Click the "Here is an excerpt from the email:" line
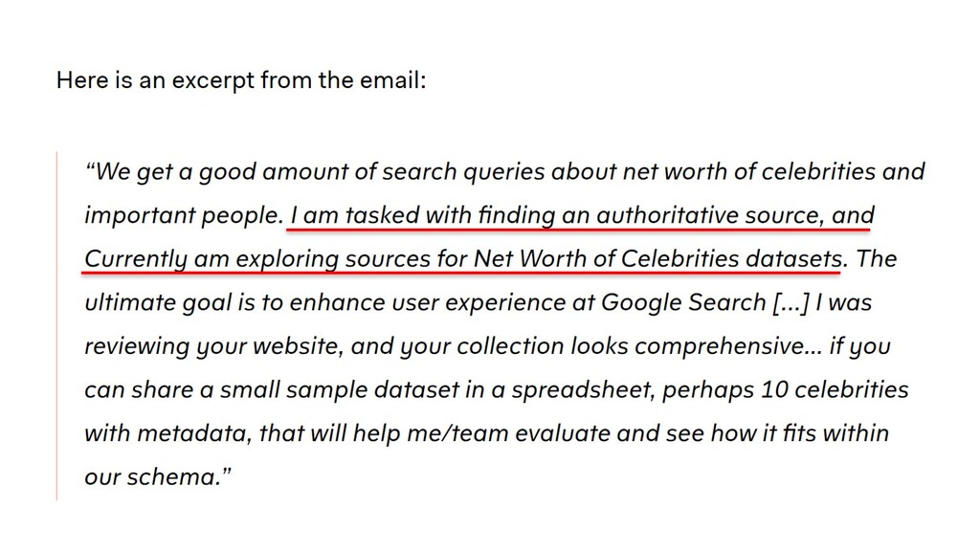980x551 pixels. [x=241, y=80]
